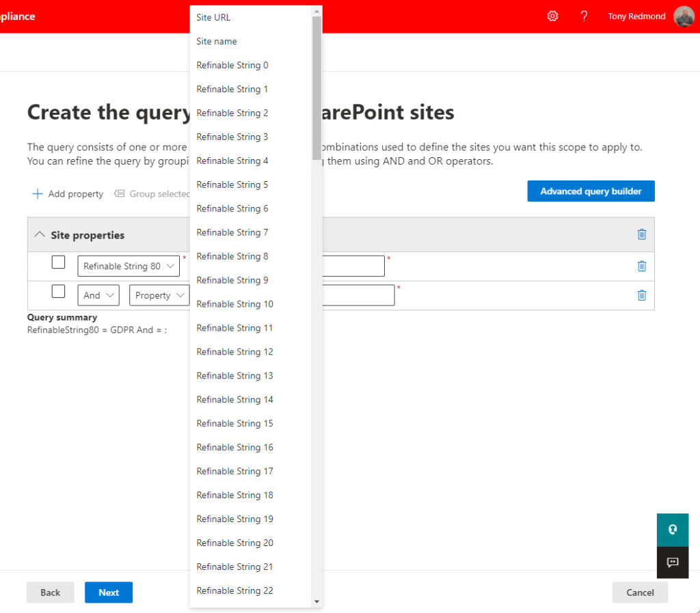Choose Site name from the list
The width and height of the screenshot is (700, 613).
(250, 41)
